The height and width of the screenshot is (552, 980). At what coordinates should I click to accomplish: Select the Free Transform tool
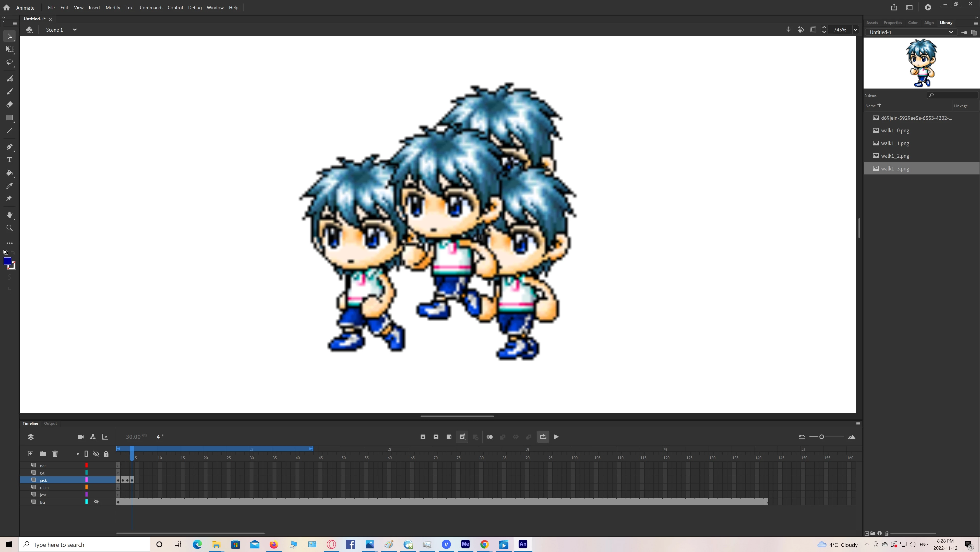(x=9, y=50)
